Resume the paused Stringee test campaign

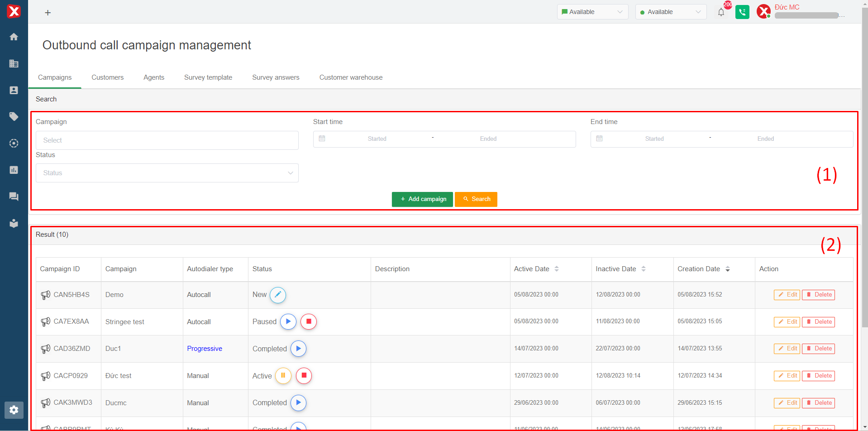click(288, 321)
